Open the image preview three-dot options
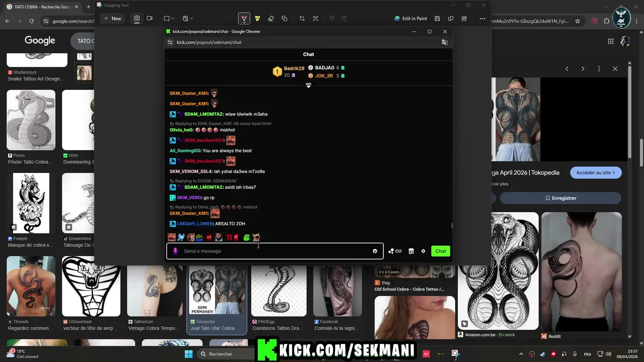Image resolution: width=644 pixels, height=362 pixels. click(599, 69)
